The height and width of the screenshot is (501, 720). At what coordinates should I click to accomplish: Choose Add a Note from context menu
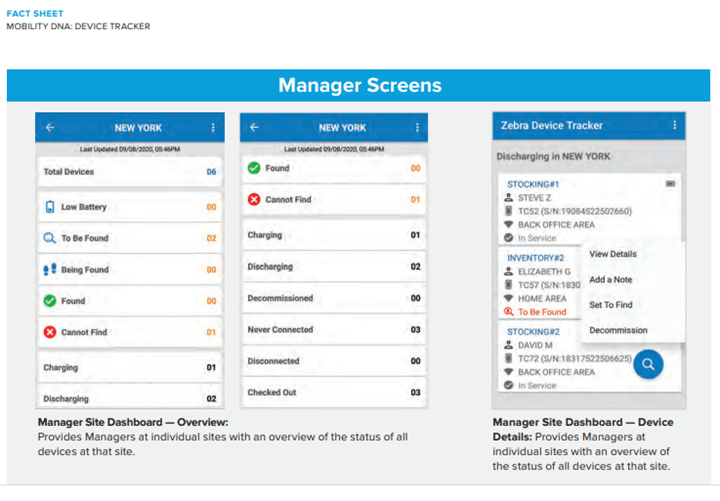click(x=610, y=279)
